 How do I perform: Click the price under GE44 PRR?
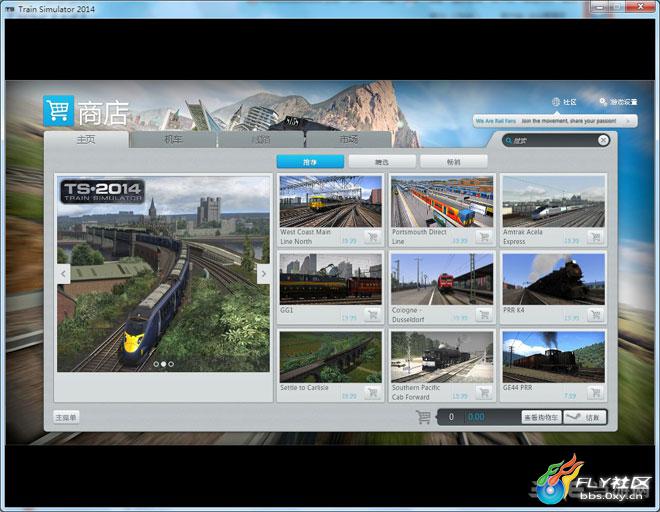pyautogui.click(x=570, y=396)
